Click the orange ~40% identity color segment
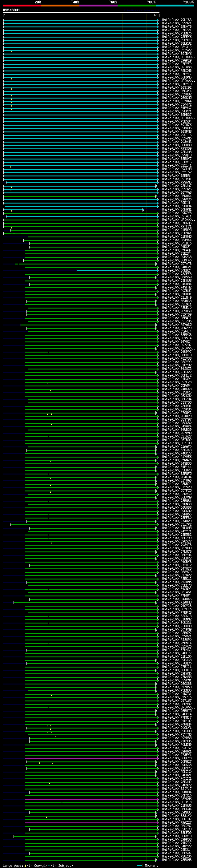The height and width of the screenshot is (868, 197). pos(60,6)
